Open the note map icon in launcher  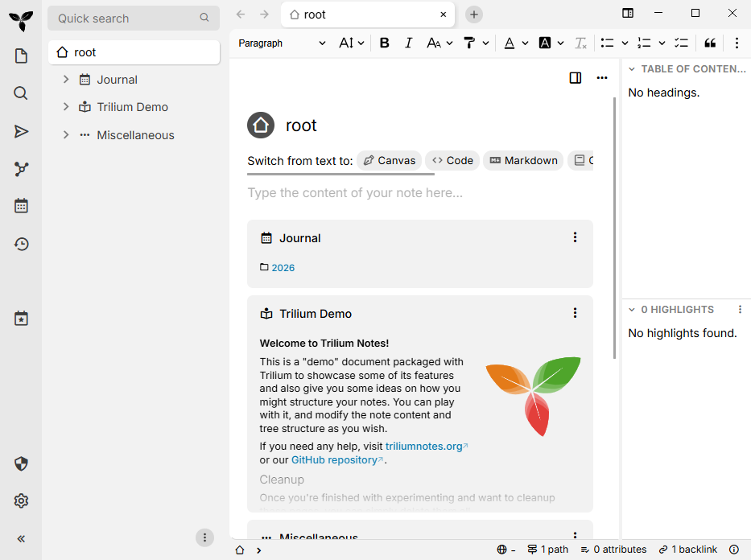point(21,169)
